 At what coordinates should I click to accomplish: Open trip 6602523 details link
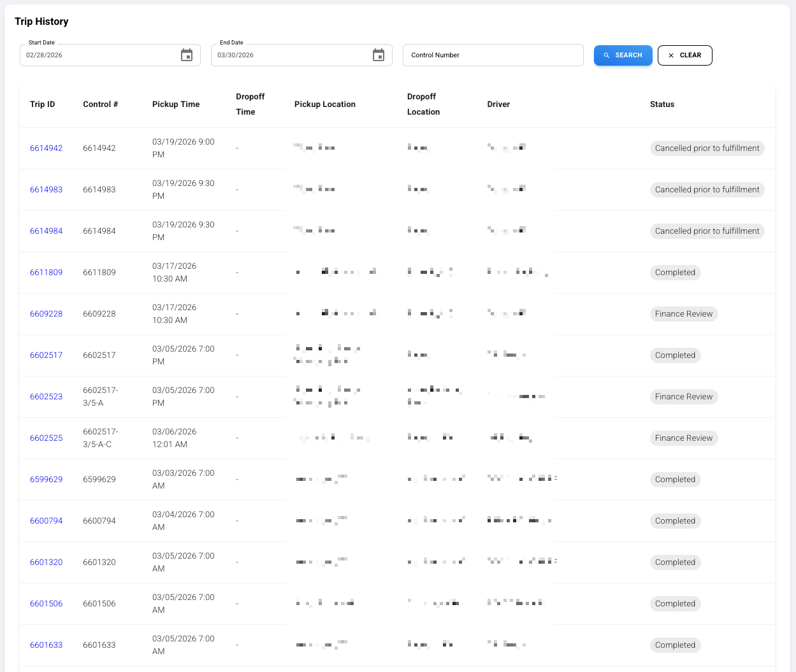(x=46, y=396)
